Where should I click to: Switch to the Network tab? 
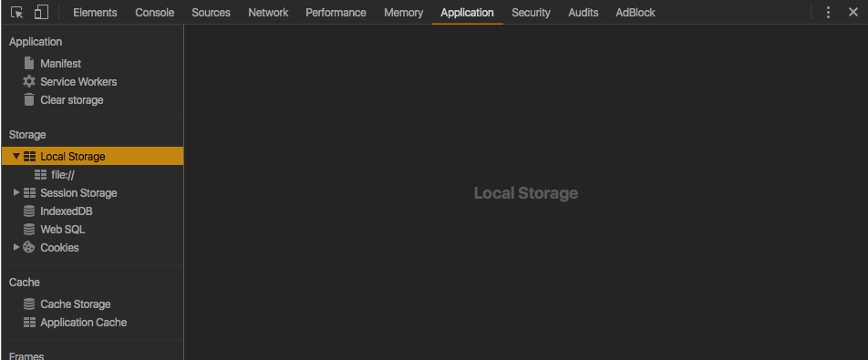(268, 12)
